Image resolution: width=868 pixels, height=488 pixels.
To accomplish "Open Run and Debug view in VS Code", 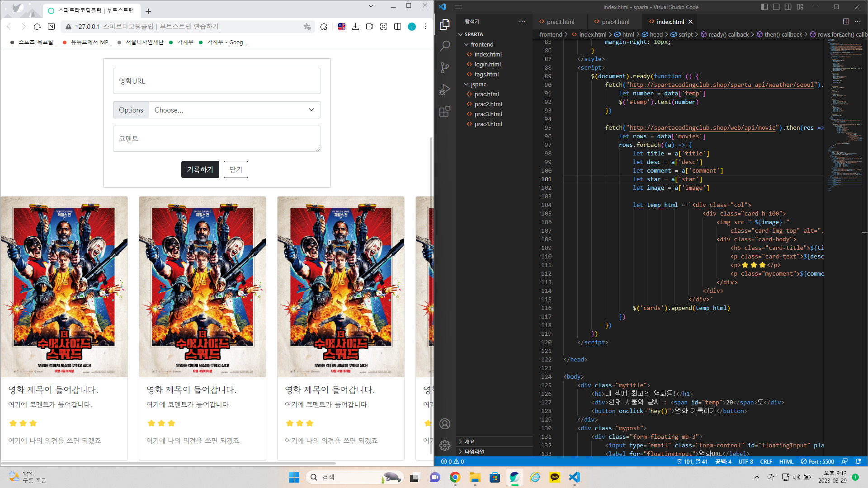I will click(x=445, y=89).
